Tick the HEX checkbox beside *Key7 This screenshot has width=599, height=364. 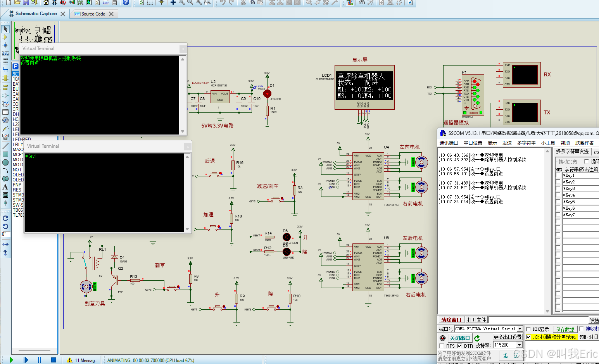click(x=558, y=215)
